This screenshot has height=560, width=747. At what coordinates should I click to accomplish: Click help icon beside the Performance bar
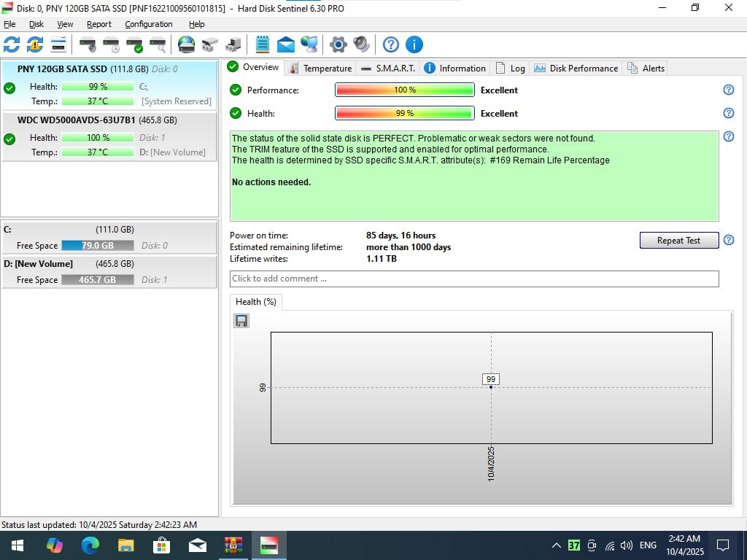tap(728, 90)
